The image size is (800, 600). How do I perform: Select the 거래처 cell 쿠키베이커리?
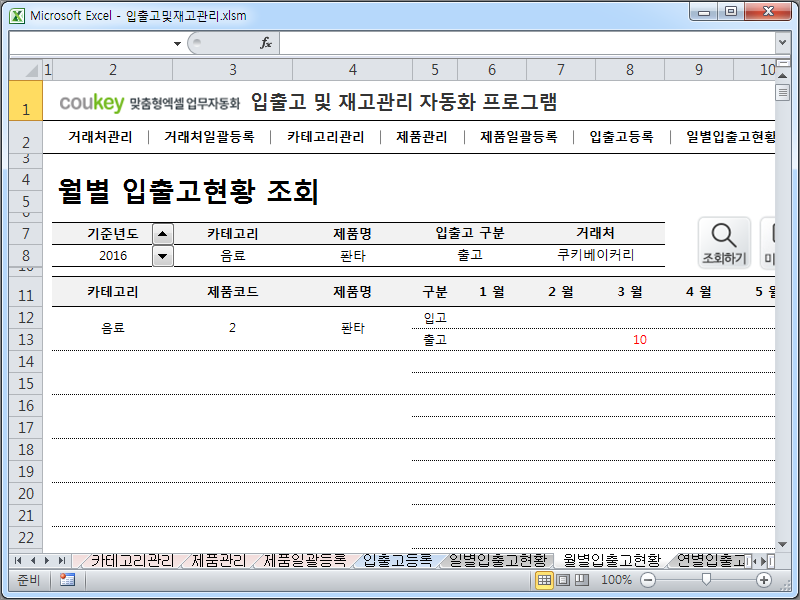tap(595, 255)
